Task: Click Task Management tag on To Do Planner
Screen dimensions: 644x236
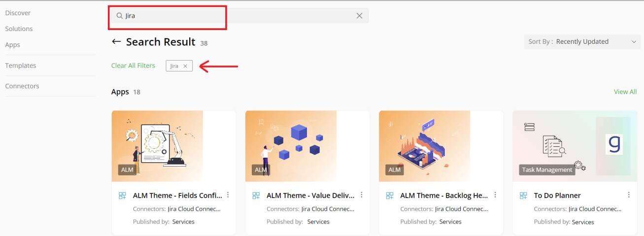Action: [x=547, y=169]
